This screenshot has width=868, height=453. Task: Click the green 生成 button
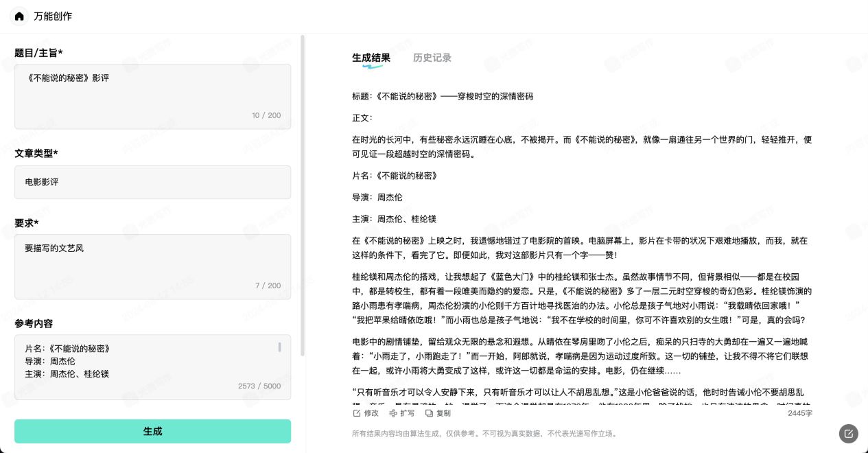152,431
